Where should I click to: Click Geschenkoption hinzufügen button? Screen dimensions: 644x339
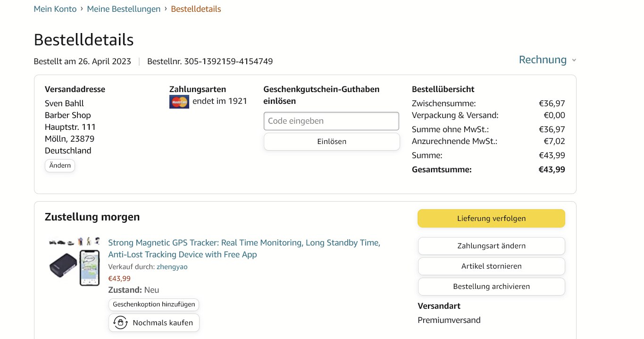(154, 305)
